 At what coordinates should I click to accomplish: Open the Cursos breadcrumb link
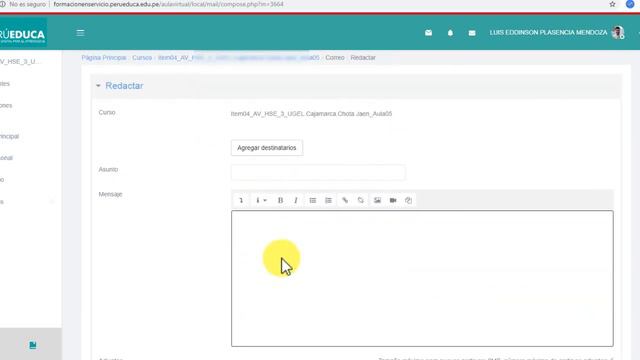[142, 58]
